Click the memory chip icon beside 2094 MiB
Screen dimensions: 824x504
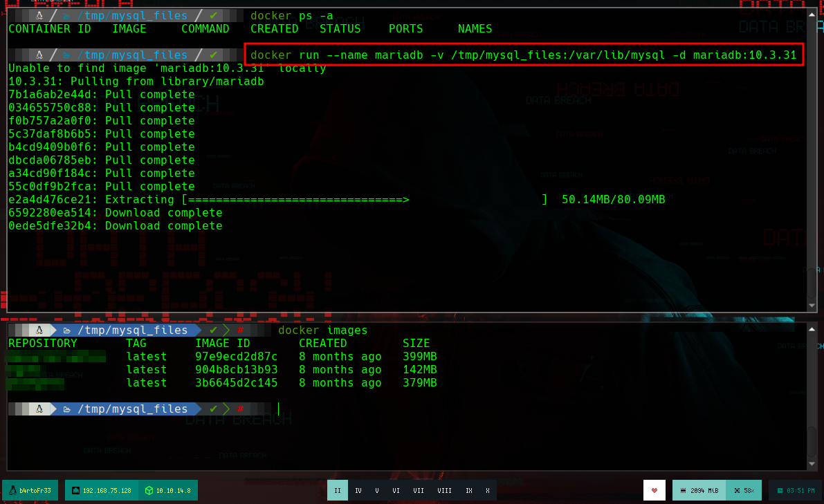coord(683,490)
